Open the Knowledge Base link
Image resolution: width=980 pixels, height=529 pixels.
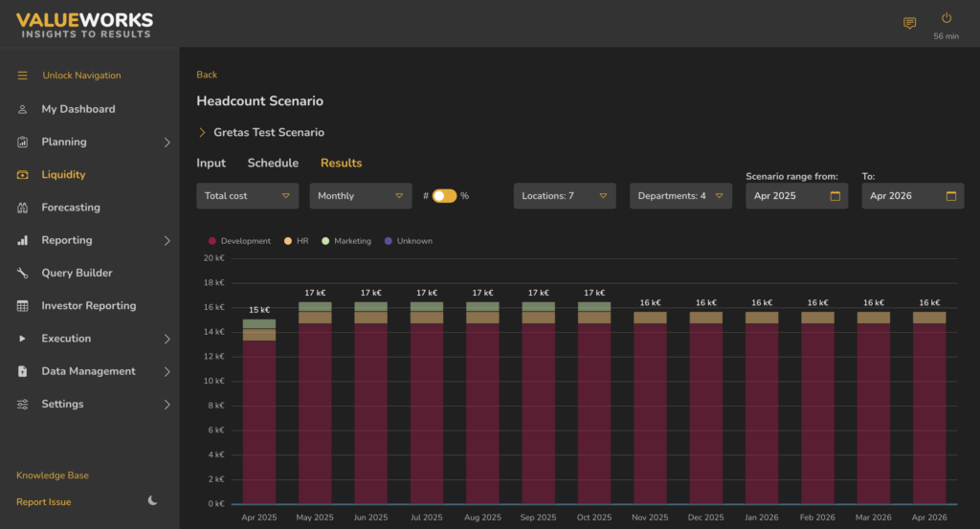pyautogui.click(x=53, y=475)
